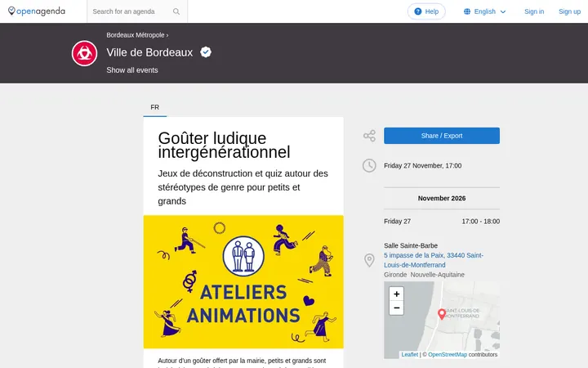Click the clock time icon
Screen dimensions: 588x368
[x=369, y=165]
